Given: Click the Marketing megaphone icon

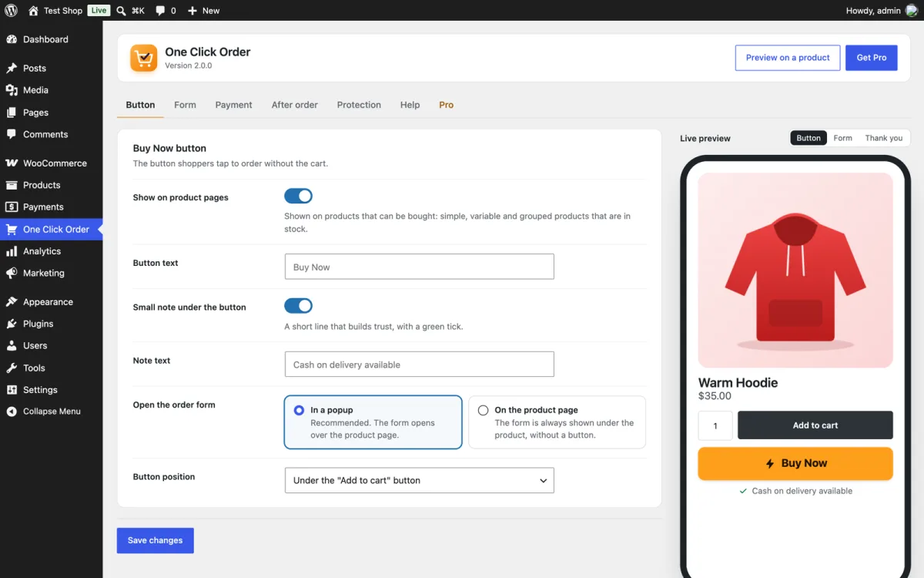Looking at the screenshot, I should (12, 273).
